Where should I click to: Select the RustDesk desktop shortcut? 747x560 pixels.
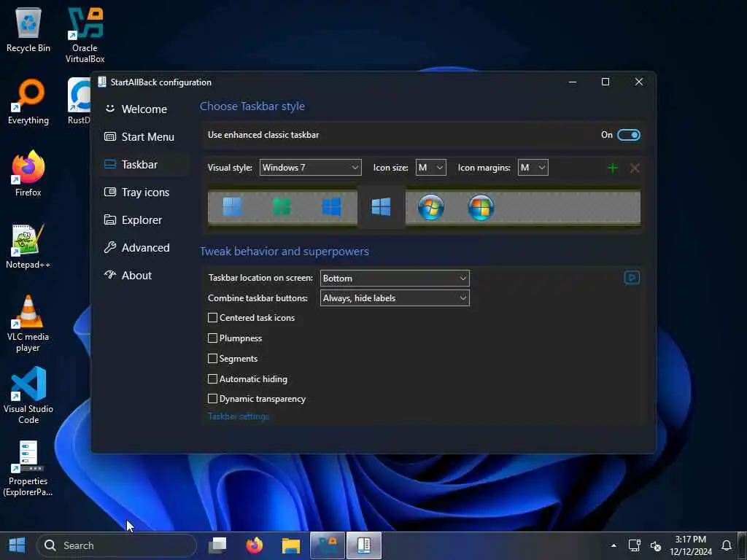[79, 102]
